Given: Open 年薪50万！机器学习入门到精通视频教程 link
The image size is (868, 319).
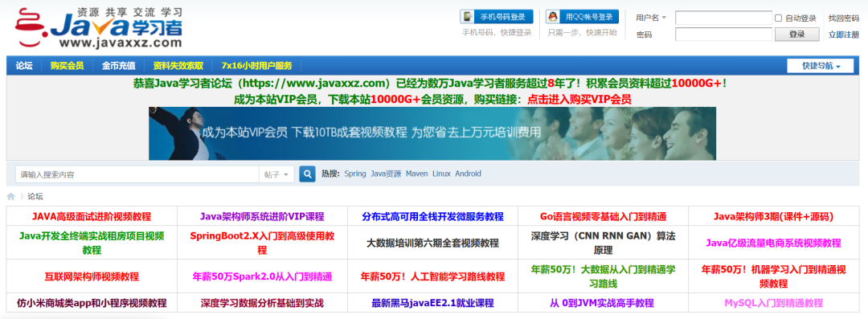Looking at the screenshot, I should pyautogui.click(x=773, y=276).
